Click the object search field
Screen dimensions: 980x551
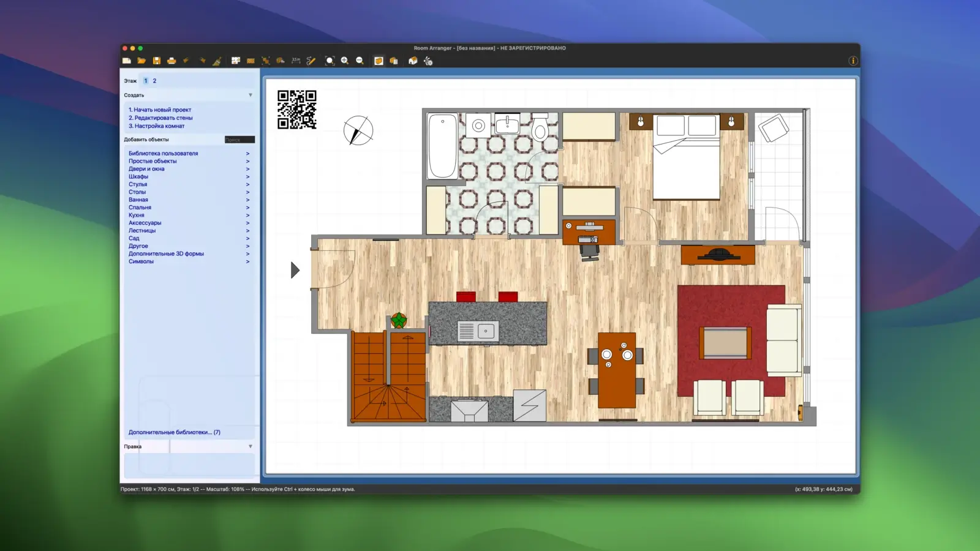coord(239,140)
